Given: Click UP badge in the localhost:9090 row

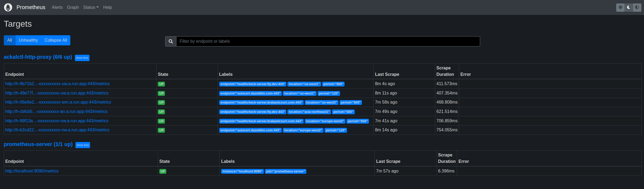Looking at the screenshot, I should coord(163,171).
